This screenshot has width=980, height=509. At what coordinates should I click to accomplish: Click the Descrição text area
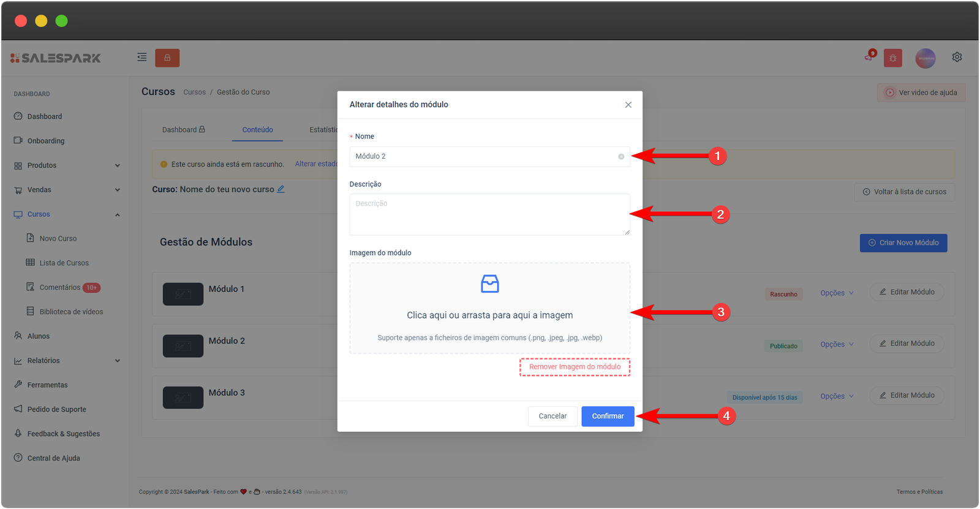(x=489, y=214)
